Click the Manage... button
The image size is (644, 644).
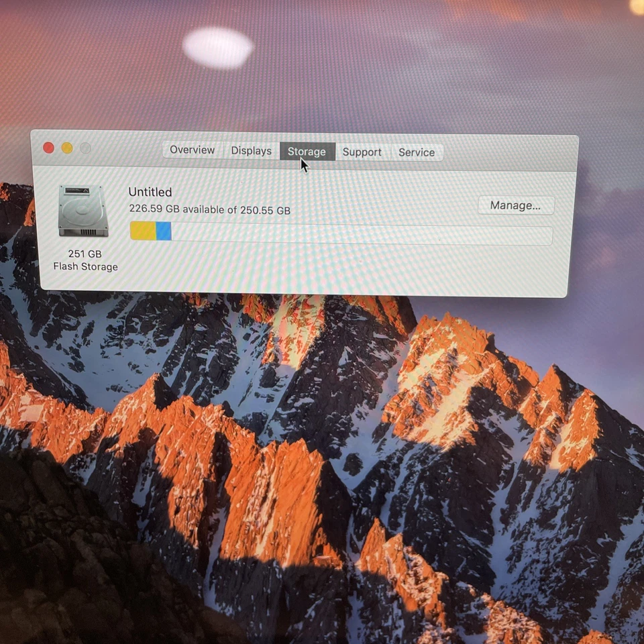(516, 205)
